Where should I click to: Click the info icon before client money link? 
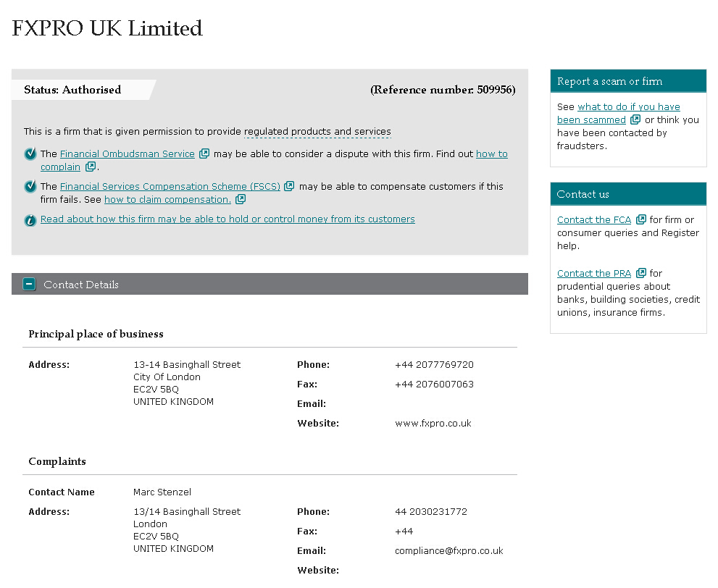pos(30,219)
